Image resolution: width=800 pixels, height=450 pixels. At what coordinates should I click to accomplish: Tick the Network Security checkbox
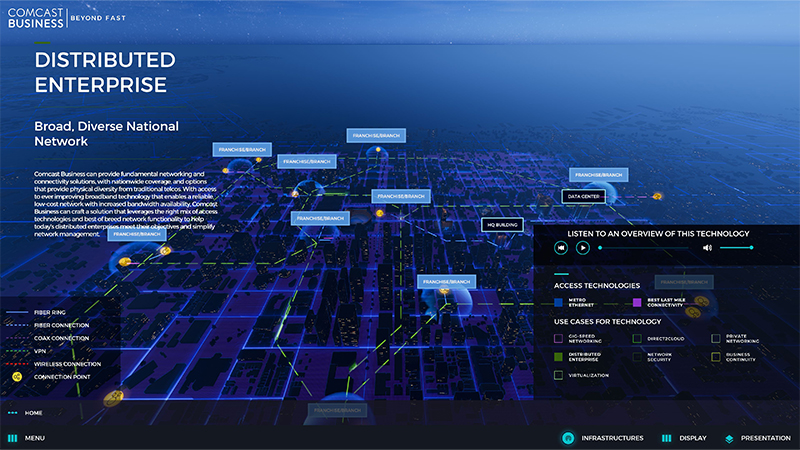[637, 357]
